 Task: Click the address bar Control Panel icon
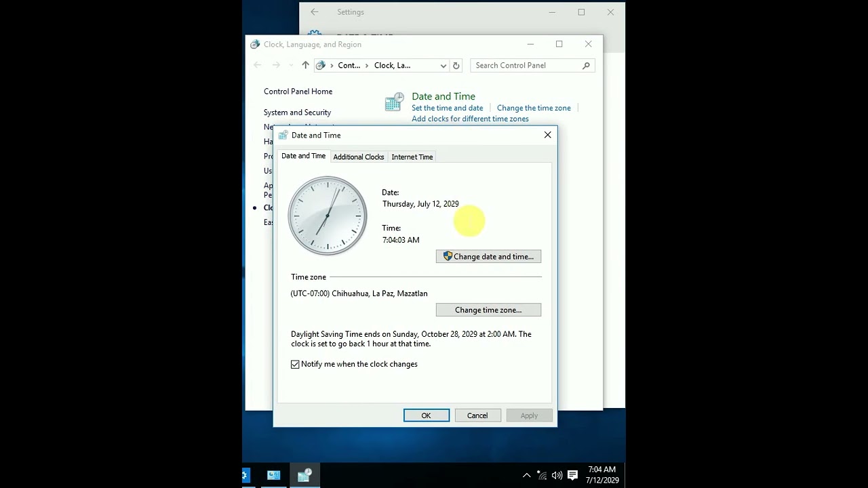(x=321, y=65)
